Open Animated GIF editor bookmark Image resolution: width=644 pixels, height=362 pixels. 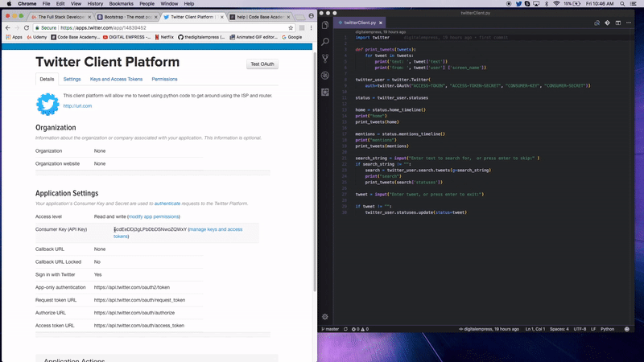pos(254,37)
